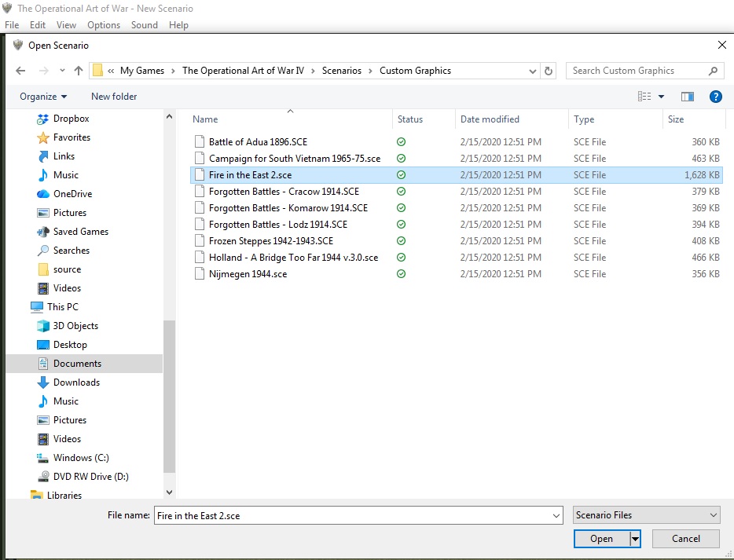Open the File menu

tap(12, 25)
